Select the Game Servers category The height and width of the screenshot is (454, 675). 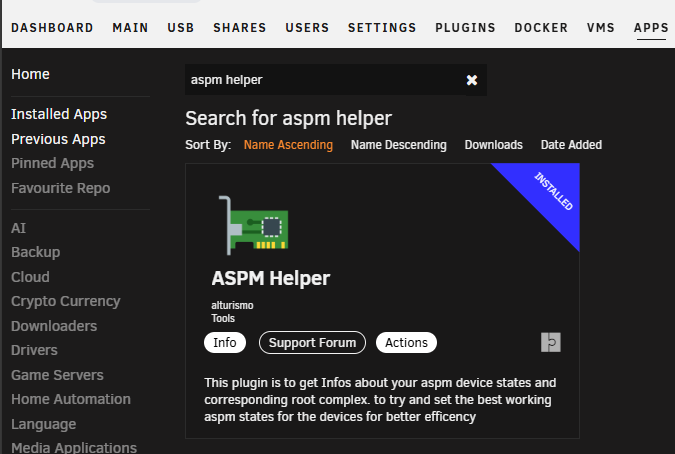pos(57,375)
